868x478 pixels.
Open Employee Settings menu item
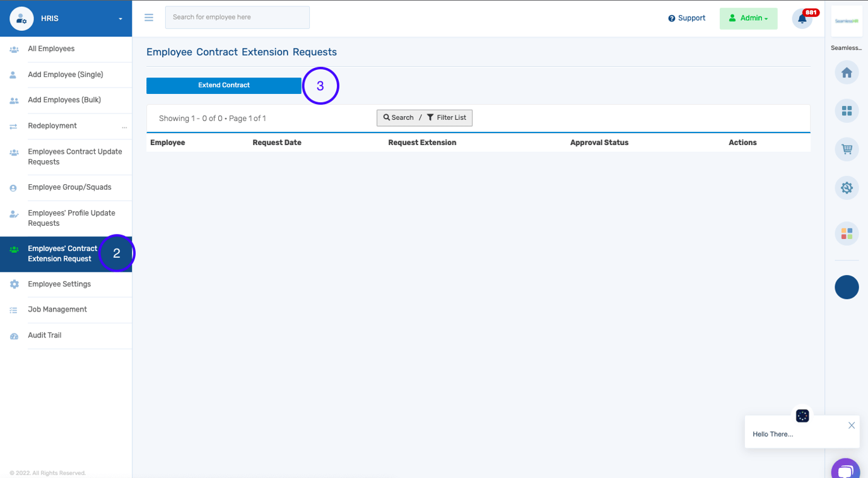(59, 284)
